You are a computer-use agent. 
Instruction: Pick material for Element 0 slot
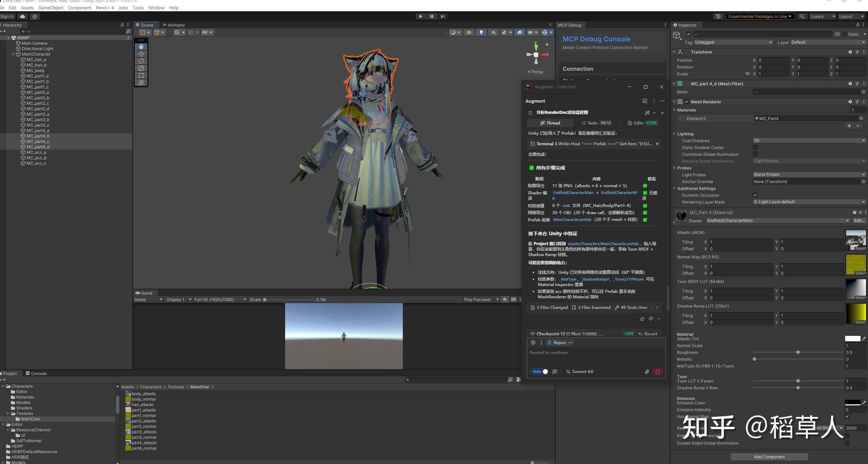pyautogui.click(x=861, y=118)
